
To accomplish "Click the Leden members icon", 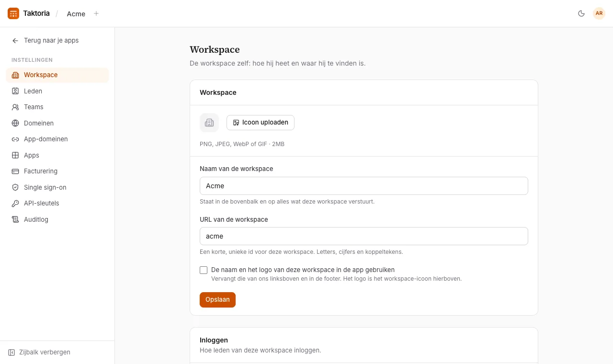I will [15, 91].
